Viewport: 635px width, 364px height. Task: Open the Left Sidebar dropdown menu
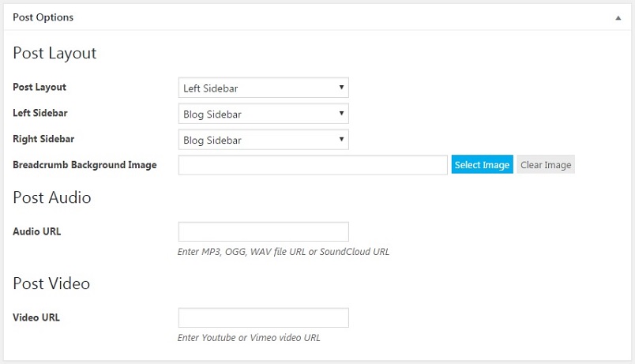263,114
